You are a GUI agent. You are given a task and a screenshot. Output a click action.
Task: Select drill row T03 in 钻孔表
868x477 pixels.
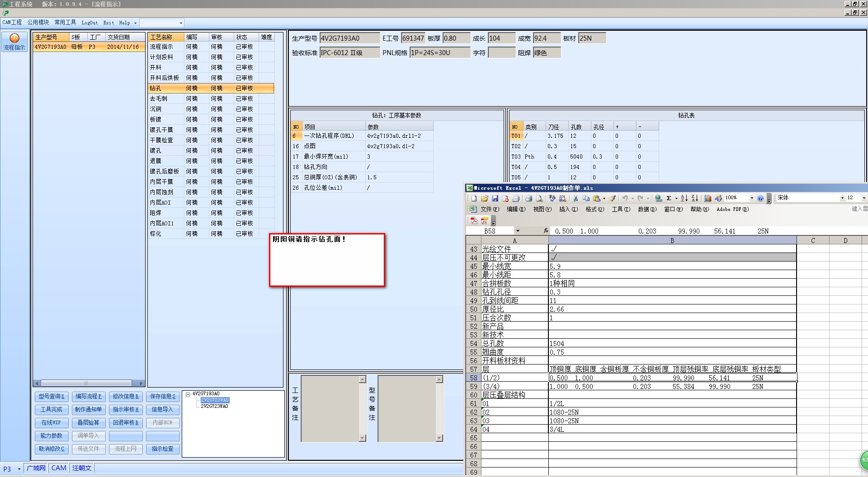pyautogui.click(x=584, y=157)
